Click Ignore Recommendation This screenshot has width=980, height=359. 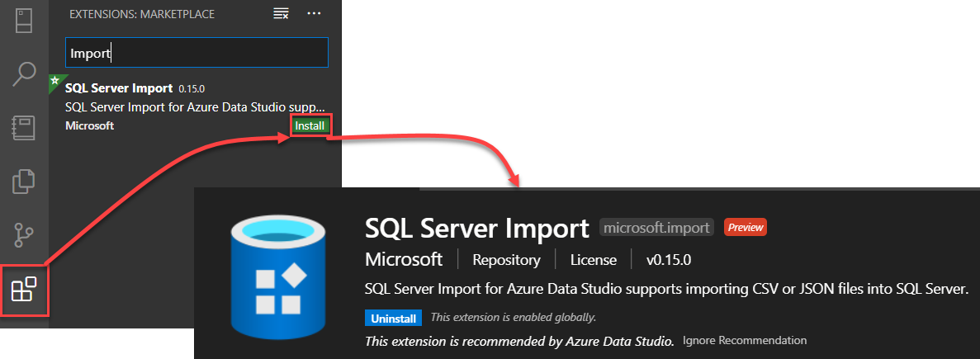(744, 340)
